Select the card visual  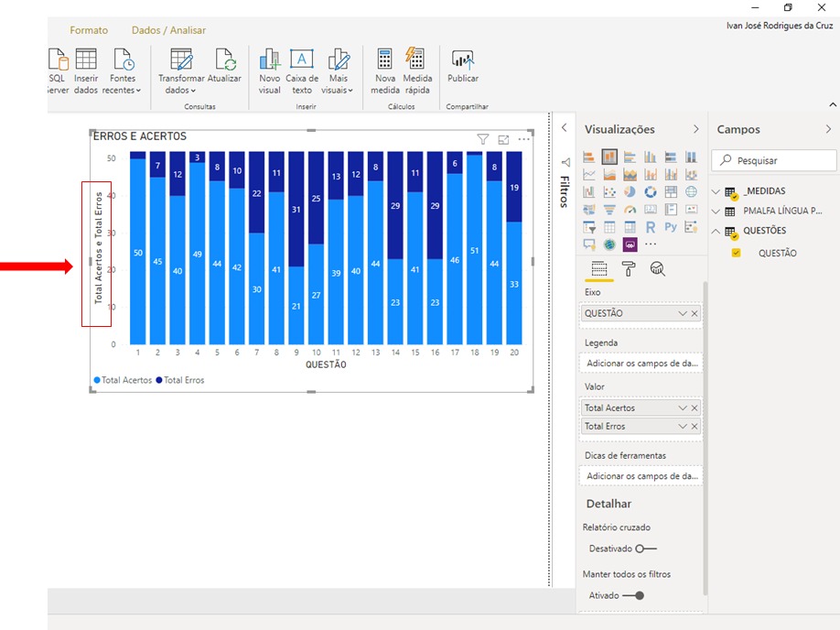pyautogui.click(x=651, y=209)
